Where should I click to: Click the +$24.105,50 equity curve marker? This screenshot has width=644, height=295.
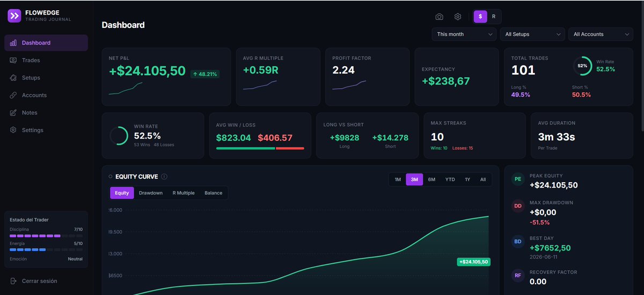coord(473,262)
